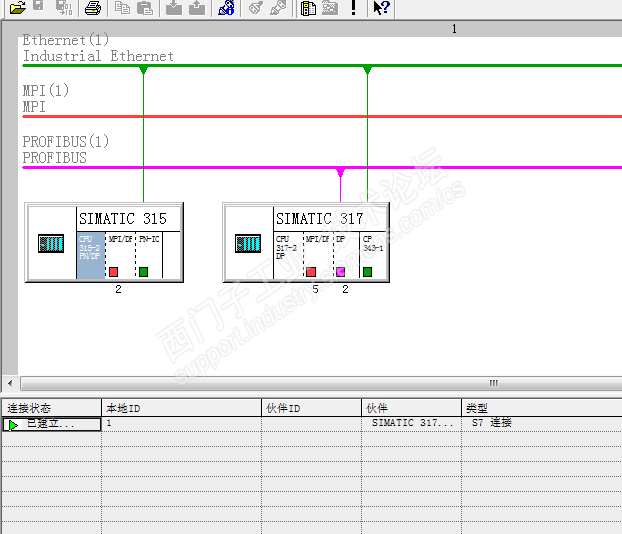Select the red MPI subnet line
This screenshot has width=622, height=534.
click(322, 117)
